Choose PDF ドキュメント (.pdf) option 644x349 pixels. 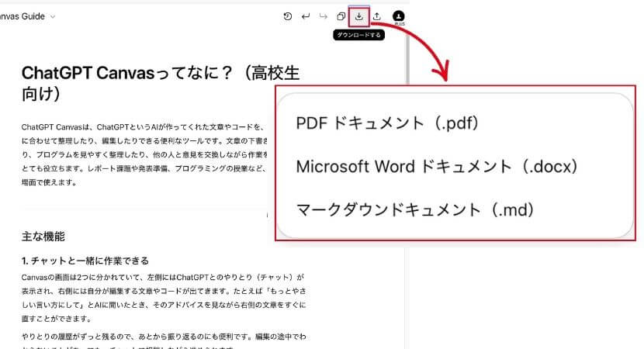387,123
